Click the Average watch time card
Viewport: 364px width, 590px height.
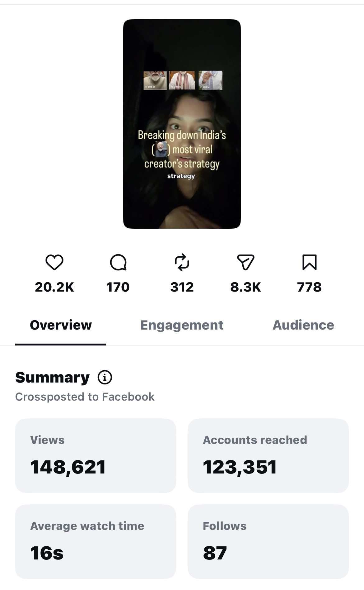coord(96,542)
